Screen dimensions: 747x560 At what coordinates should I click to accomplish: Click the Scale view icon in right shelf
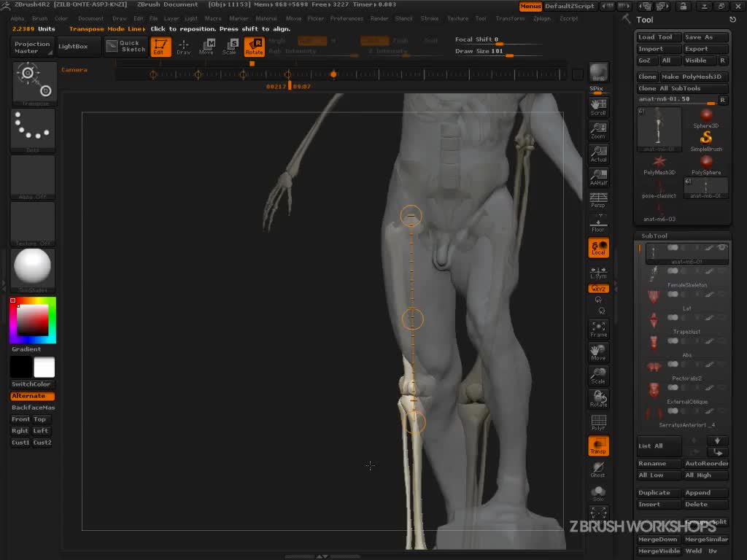click(x=598, y=376)
